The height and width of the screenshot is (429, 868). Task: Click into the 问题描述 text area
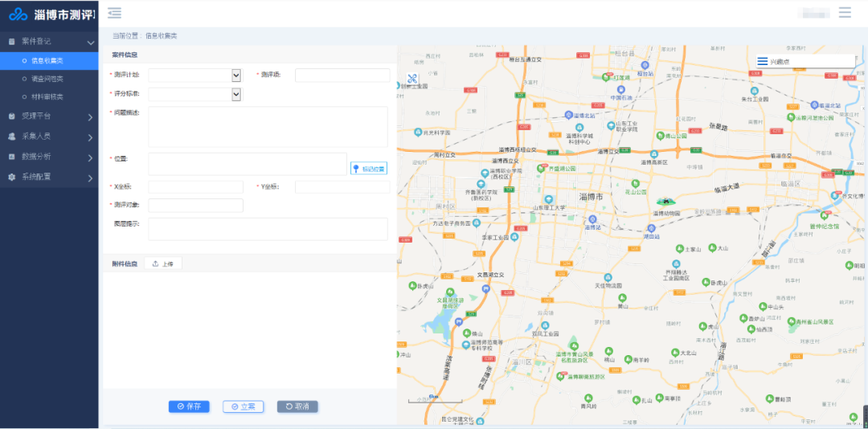click(x=268, y=127)
